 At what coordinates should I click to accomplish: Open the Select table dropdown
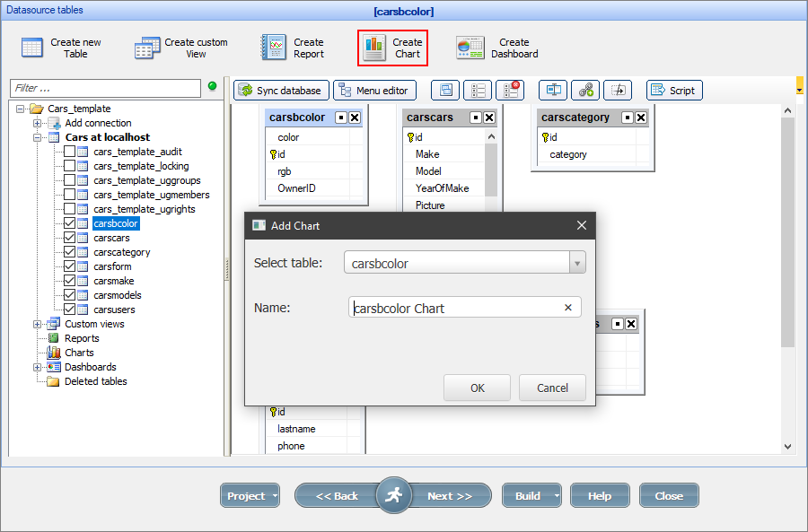tap(578, 264)
